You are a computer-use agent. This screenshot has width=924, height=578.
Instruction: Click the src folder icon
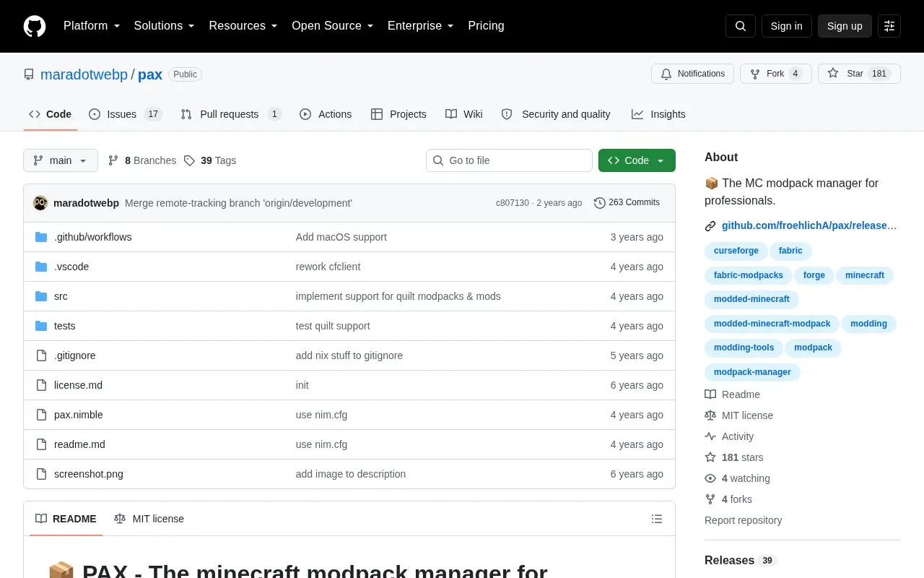[x=41, y=296]
